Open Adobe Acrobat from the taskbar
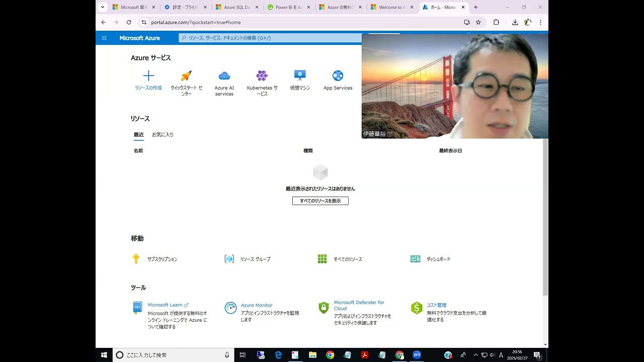 pos(365,355)
